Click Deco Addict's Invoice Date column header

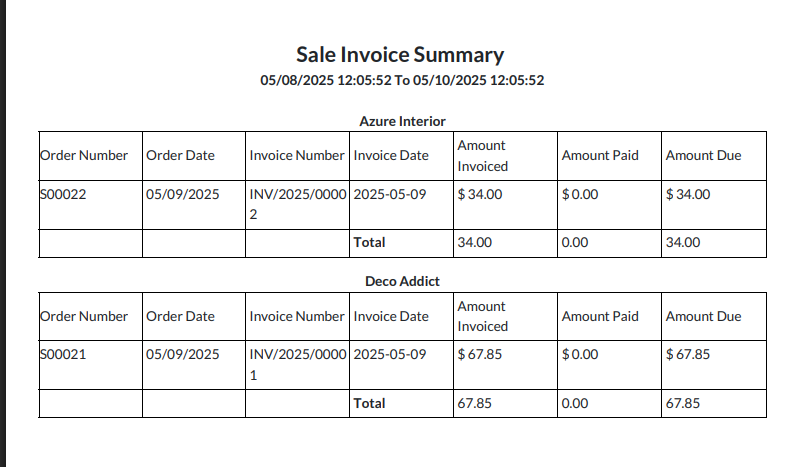pos(391,316)
